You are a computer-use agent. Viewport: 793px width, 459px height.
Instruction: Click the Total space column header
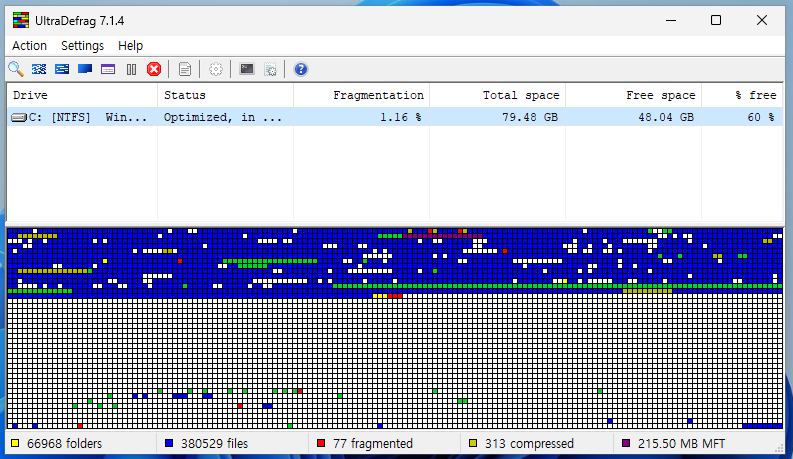[x=497, y=95]
